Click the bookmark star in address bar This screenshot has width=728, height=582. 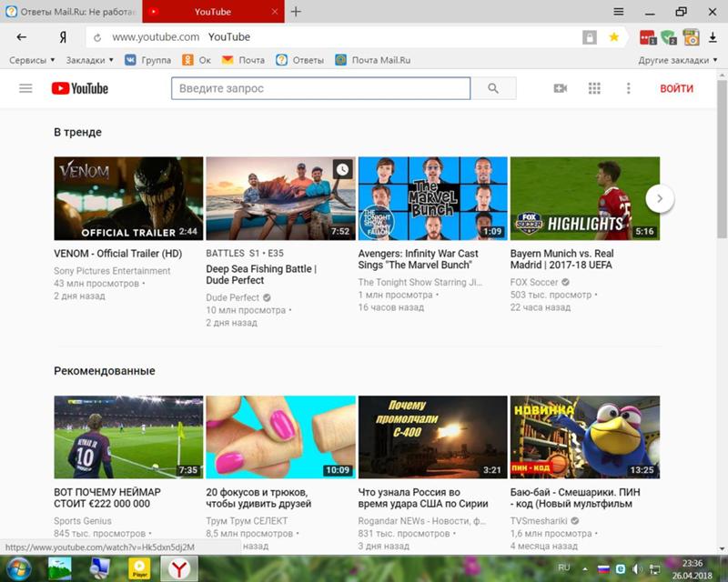coord(614,37)
